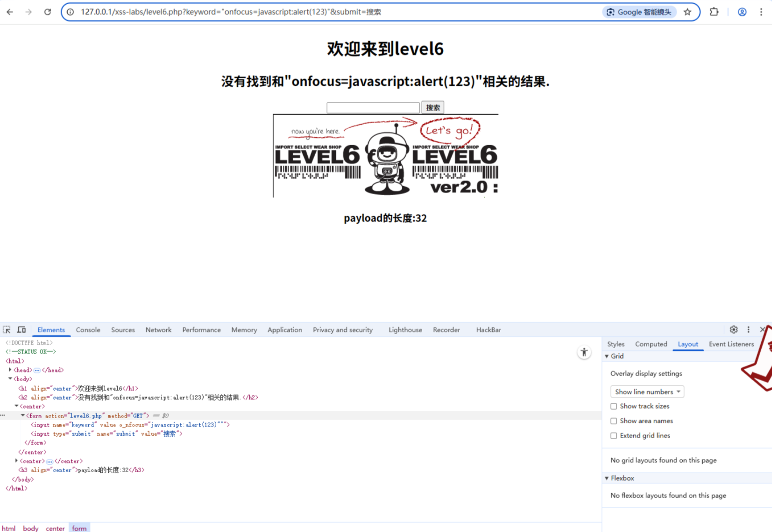This screenshot has height=532, width=772.
Task: Open the DevTools more-options three-dot menu
Action: coord(748,329)
